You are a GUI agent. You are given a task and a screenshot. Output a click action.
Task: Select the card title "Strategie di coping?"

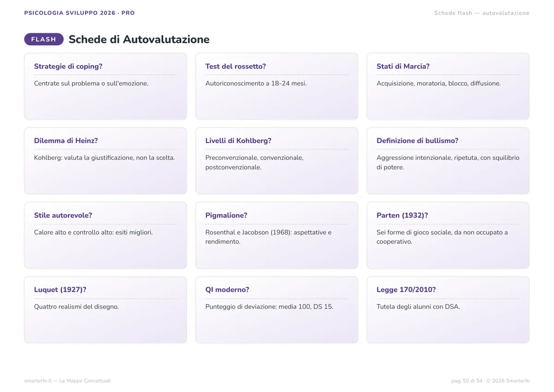(68, 66)
